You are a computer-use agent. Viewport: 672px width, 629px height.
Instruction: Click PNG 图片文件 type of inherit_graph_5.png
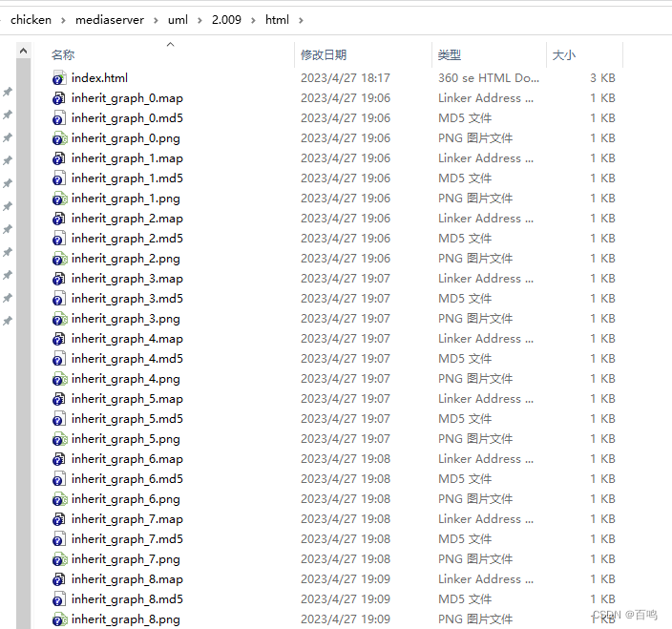pyautogui.click(x=475, y=439)
